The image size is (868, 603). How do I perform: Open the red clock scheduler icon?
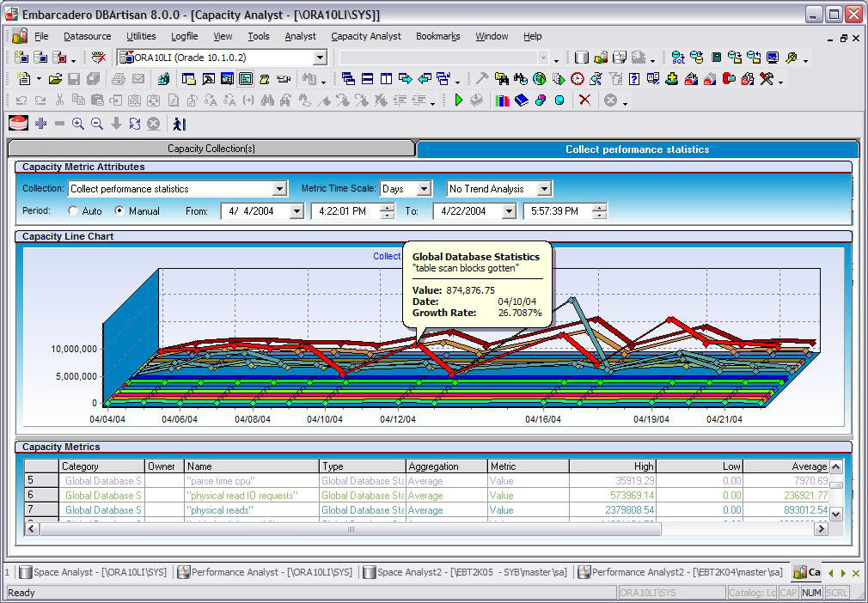[x=578, y=79]
